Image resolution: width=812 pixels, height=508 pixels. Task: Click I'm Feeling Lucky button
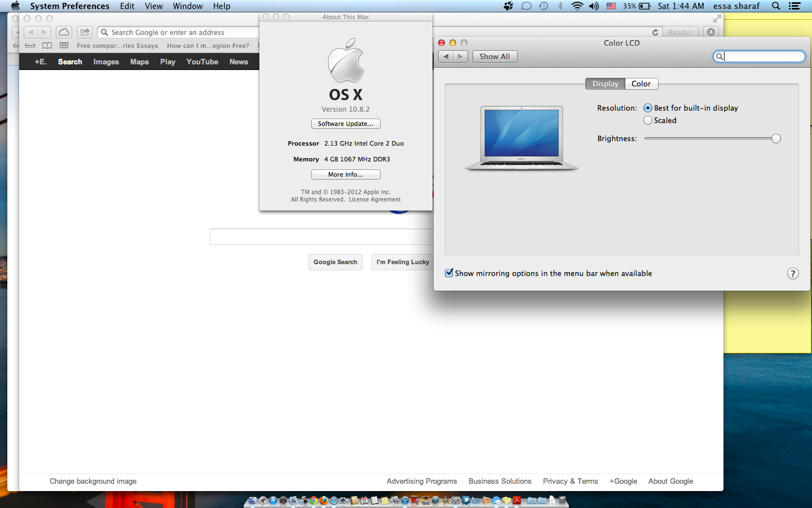coord(403,262)
